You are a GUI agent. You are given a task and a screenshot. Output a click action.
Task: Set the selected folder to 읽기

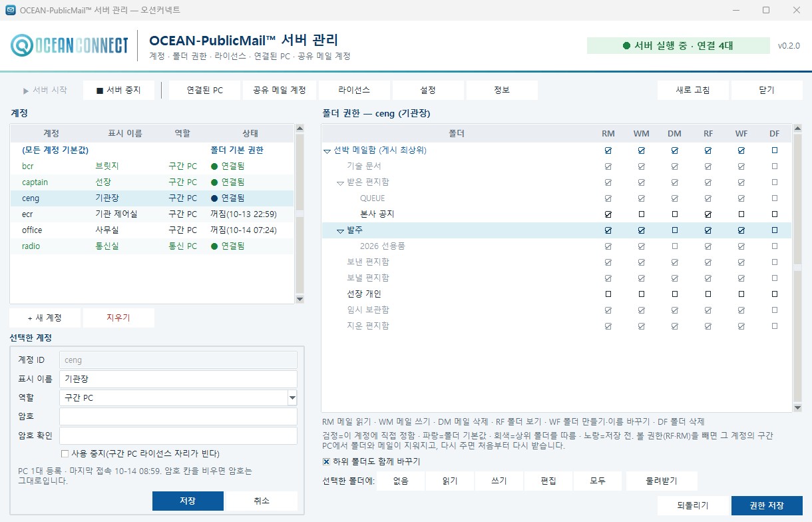pos(450,481)
